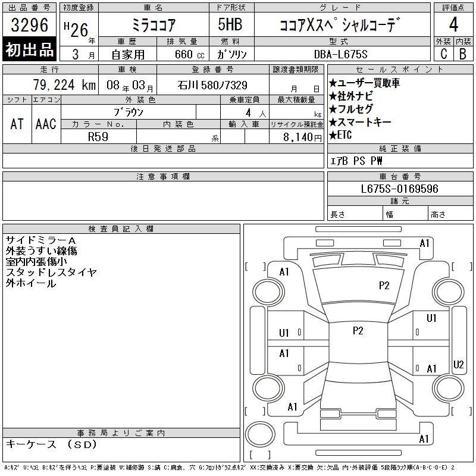Screen dimensions: 476x476
Task: Click inspector note 外装うすい線傷
Action: pos(41,251)
